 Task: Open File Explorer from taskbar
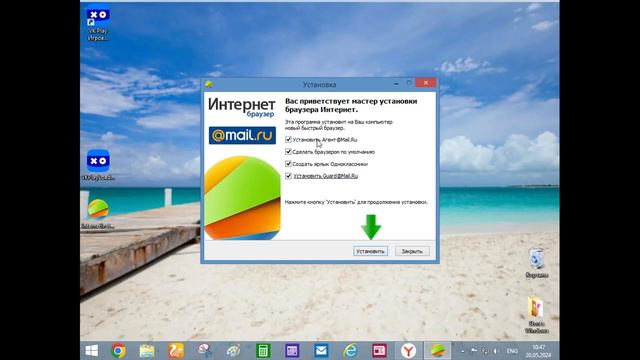tap(147, 351)
